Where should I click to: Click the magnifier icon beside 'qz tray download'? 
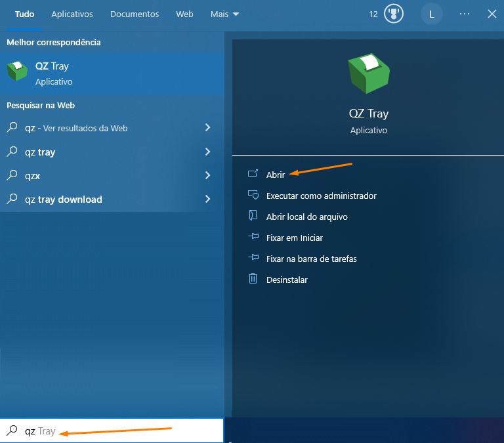[x=12, y=199]
